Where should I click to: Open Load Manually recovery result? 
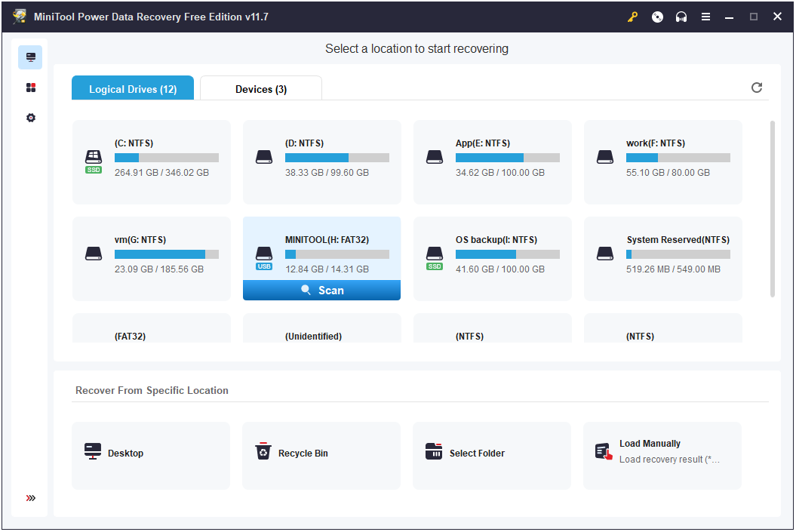[662, 456]
